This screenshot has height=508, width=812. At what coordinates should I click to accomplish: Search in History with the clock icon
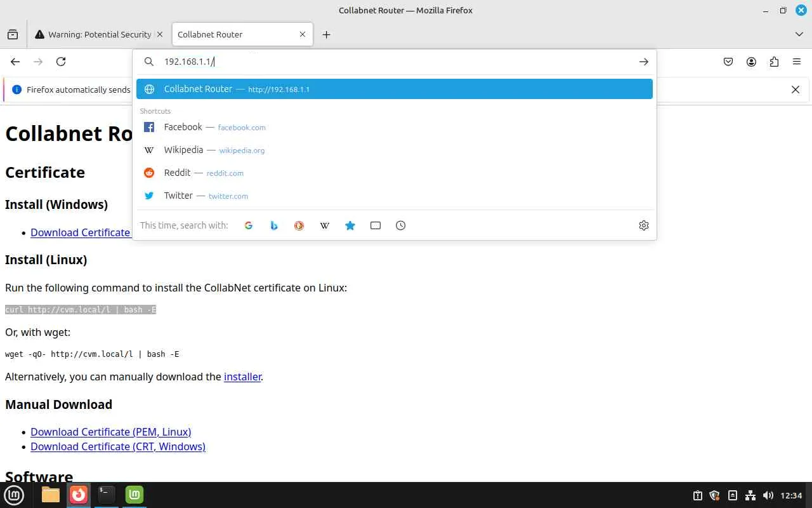pyautogui.click(x=401, y=225)
